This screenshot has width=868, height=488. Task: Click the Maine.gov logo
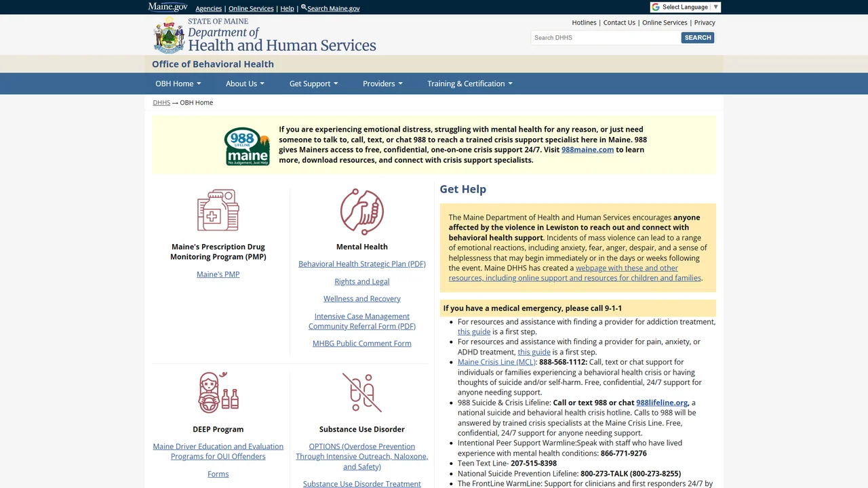tap(167, 7)
